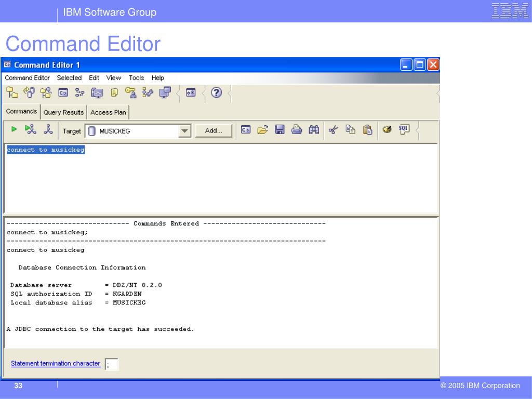
Task: Open the License Center key icon
Action: point(130,92)
